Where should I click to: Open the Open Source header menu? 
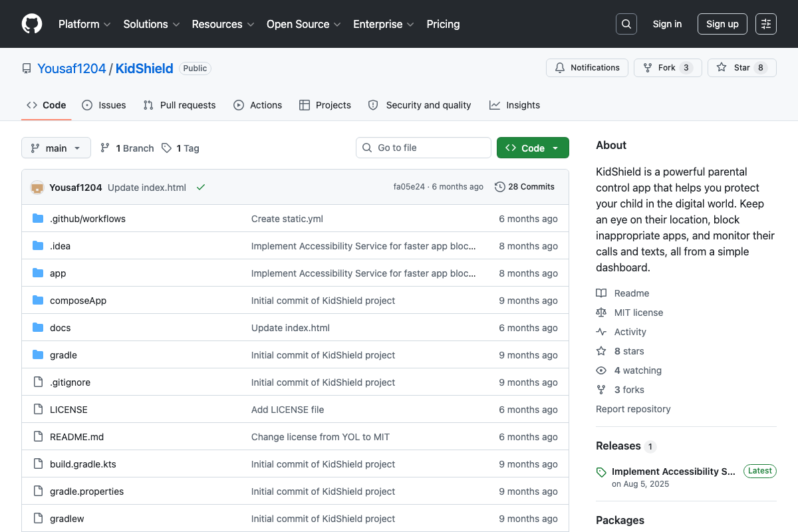pyautogui.click(x=303, y=24)
